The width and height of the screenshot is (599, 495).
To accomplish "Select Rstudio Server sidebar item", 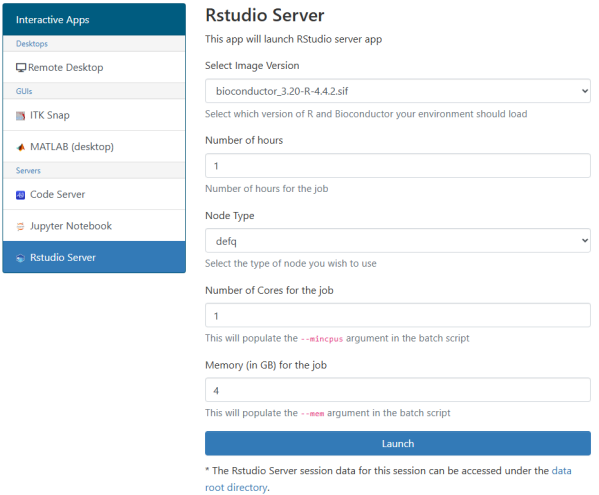I will tap(94, 257).
